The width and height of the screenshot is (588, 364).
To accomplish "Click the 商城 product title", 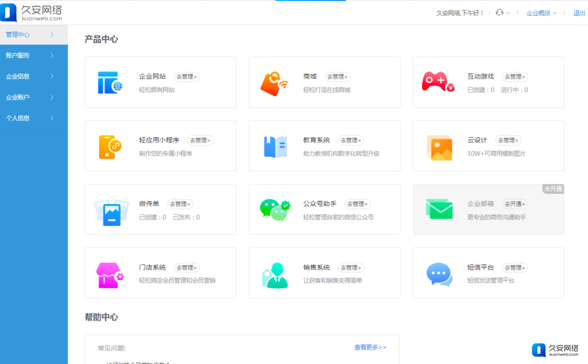I will coord(310,77).
